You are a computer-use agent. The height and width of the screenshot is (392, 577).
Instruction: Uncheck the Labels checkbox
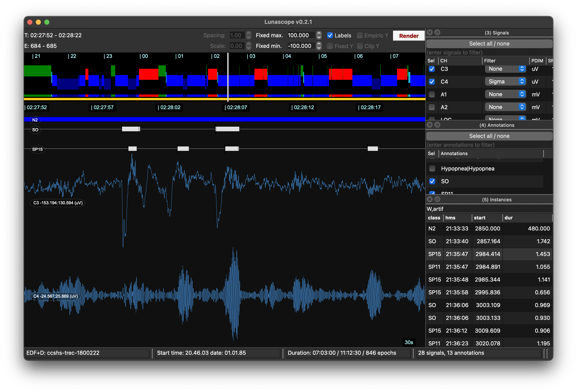[x=330, y=36]
